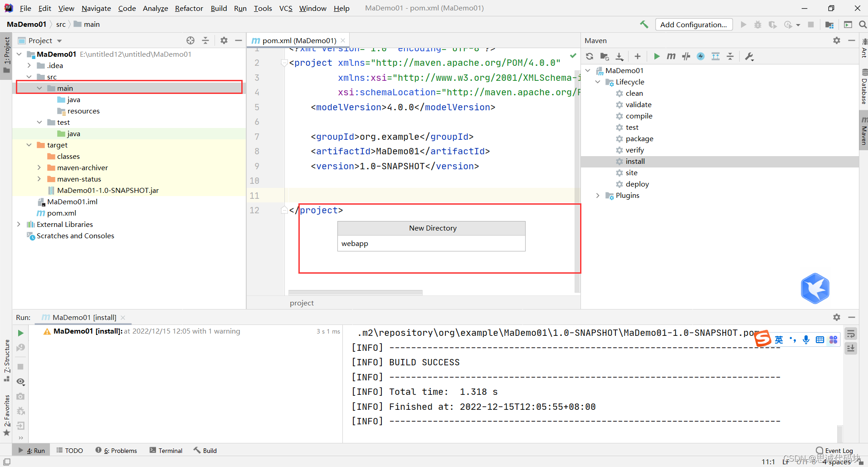Open Project Structure icon in toolbar
Image resolution: width=868 pixels, height=467 pixels.
pyautogui.click(x=829, y=25)
